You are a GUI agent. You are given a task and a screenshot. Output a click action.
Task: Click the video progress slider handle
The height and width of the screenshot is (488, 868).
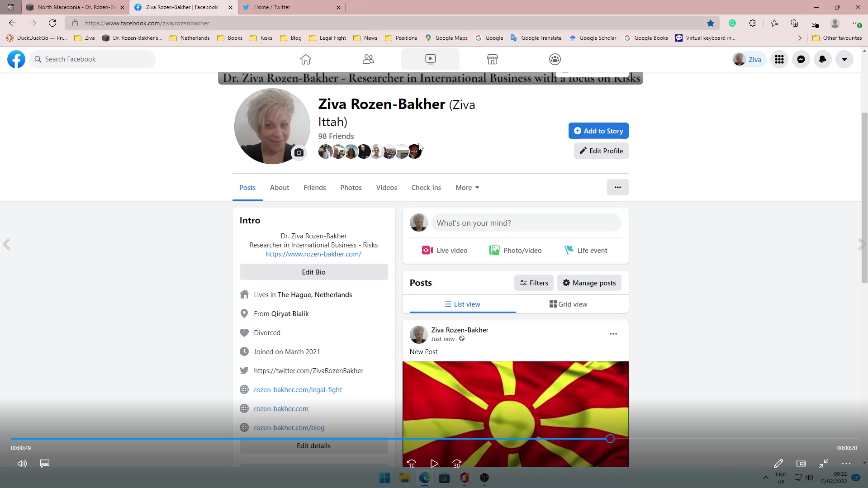click(x=610, y=439)
